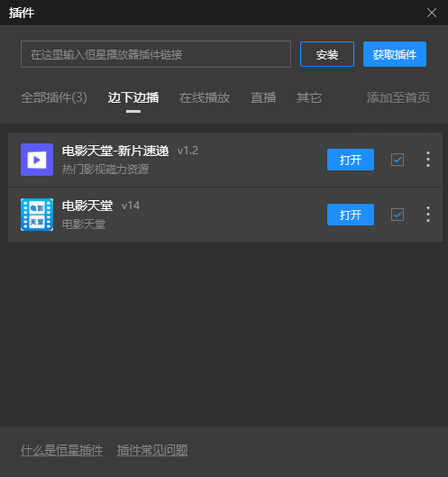Switch to the 在线播放 tab
Image resolution: width=448 pixels, height=477 pixels.
[205, 98]
